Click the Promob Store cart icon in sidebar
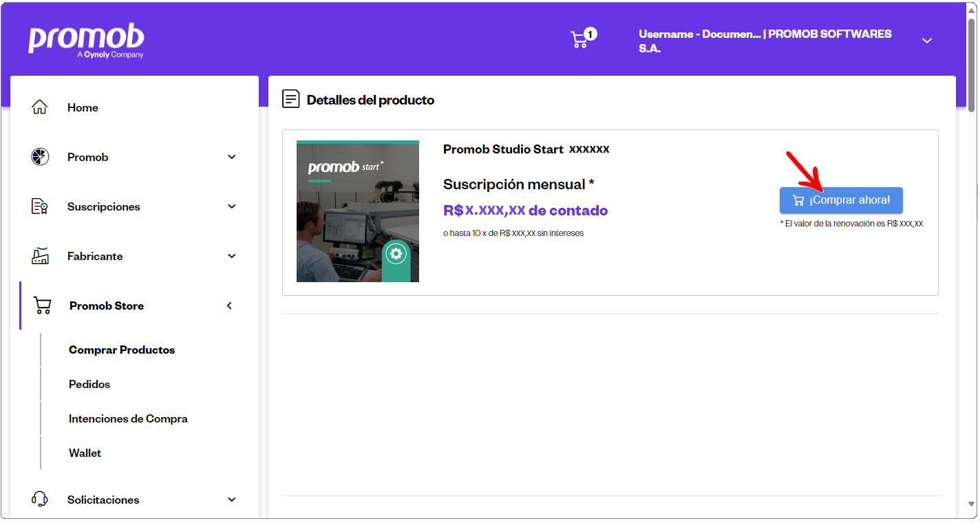This screenshot has width=980, height=523. pos(43,306)
